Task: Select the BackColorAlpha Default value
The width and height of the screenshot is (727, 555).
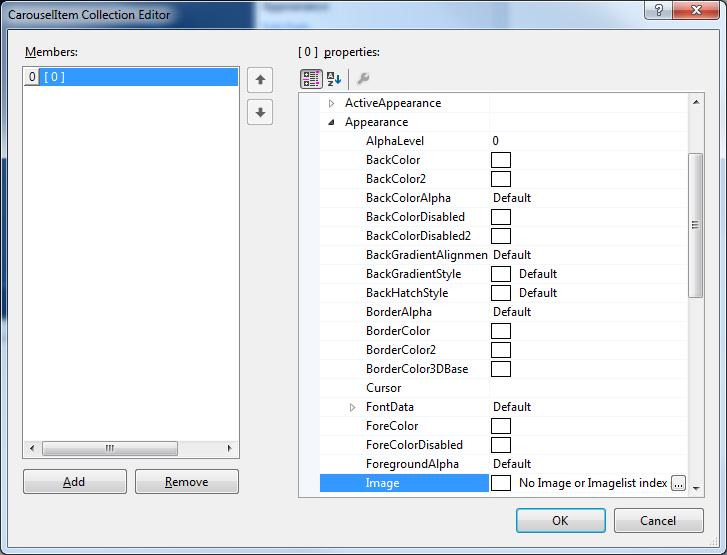Action: [512, 198]
